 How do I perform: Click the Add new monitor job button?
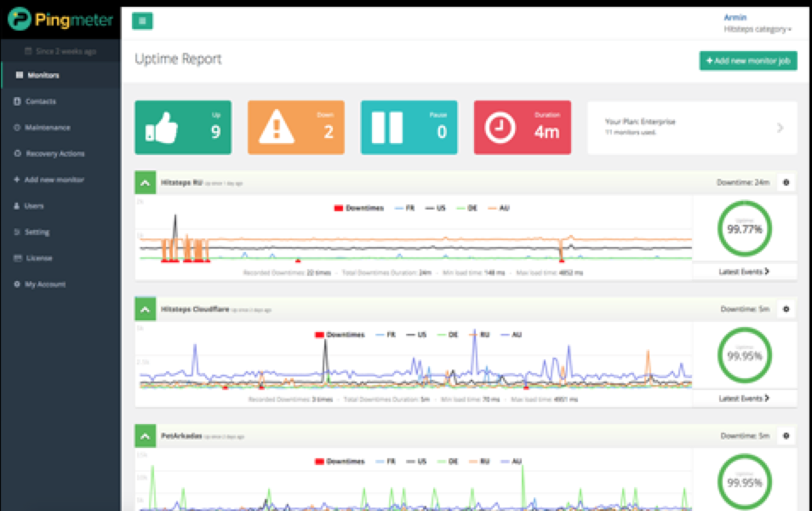coord(748,60)
